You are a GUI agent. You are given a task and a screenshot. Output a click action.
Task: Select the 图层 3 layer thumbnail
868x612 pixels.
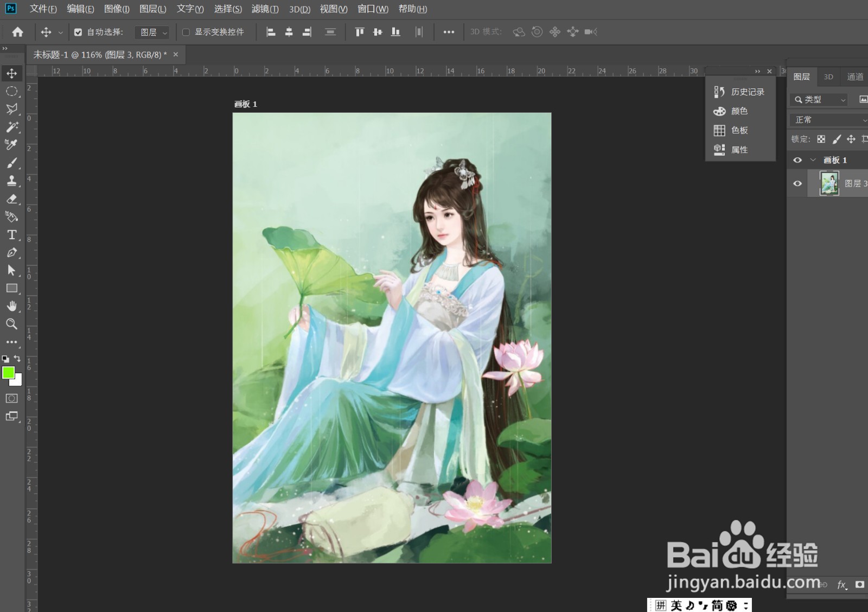(x=829, y=183)
